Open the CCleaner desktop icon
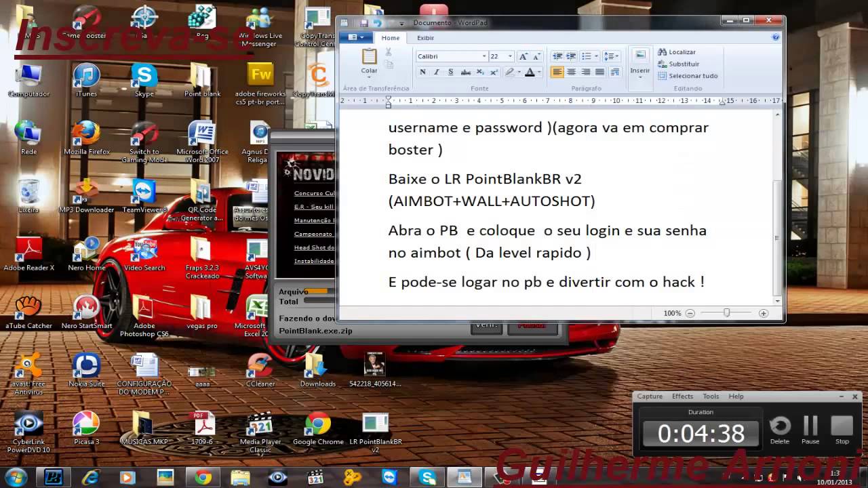 click(x=260, y=370)
